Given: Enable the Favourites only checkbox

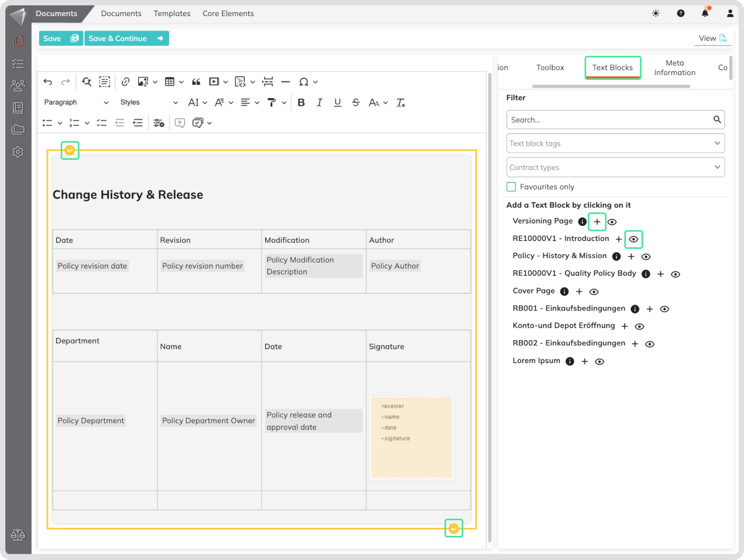Looking at the screenshot, I should (x=511, y=187).
